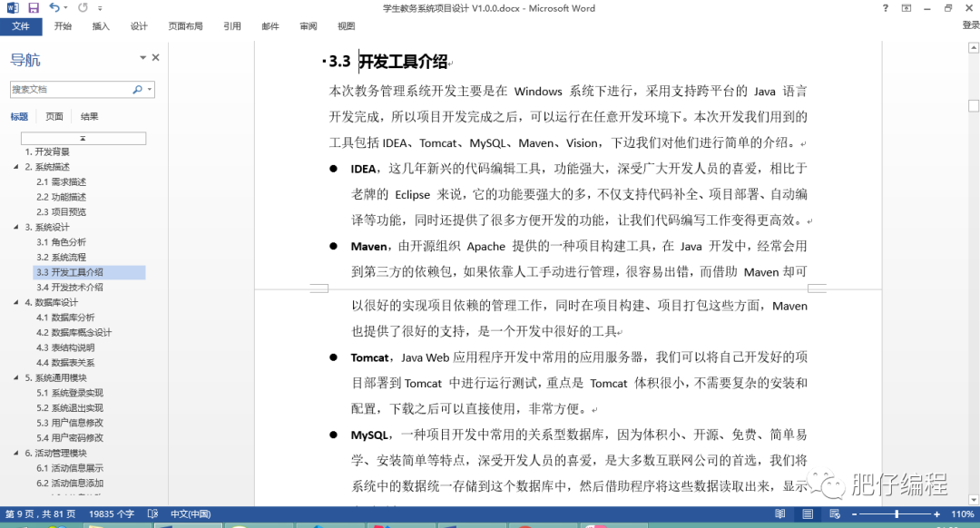Click the magnifier search icon
This screenshot has height=528, width=980.
point(138,89)
